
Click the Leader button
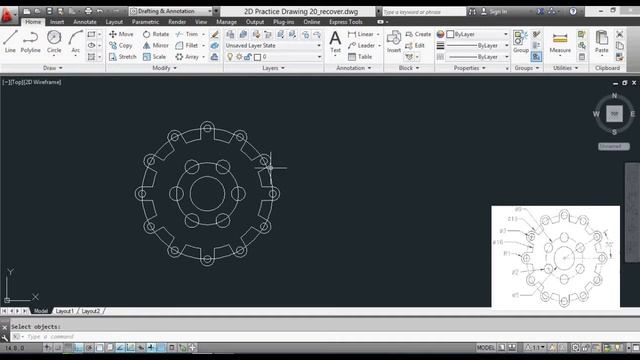pyautogui.click(x=362, y=46)
